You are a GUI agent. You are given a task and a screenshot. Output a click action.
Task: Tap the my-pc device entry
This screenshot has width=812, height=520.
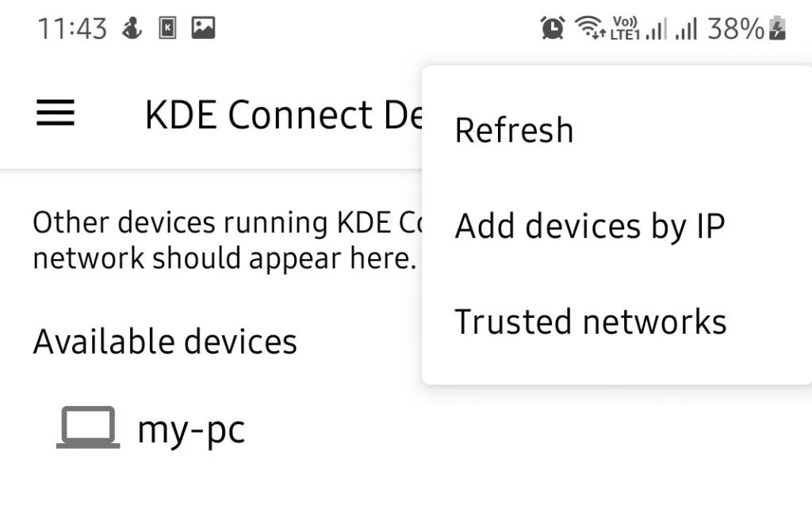click(190, 428)
